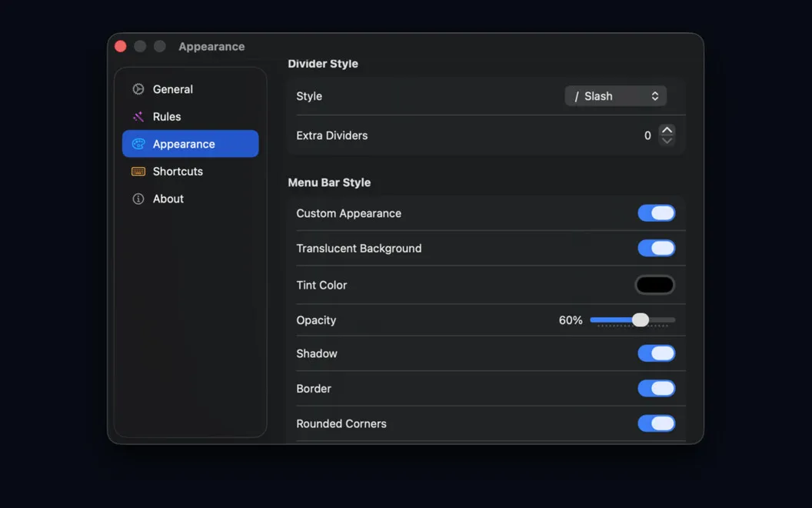812x508 pixels.
Task: Disable the Translucent Background switch
Action: (656, 249)
